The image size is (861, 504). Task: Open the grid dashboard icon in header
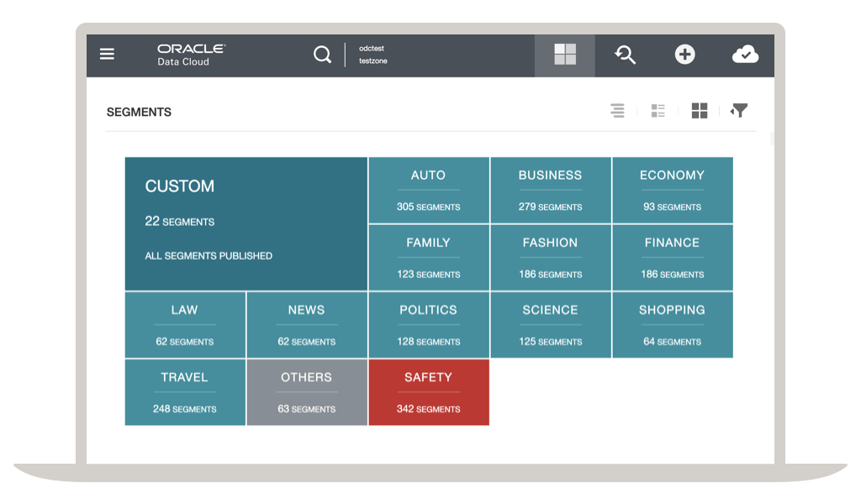click(x=565, y=55)
